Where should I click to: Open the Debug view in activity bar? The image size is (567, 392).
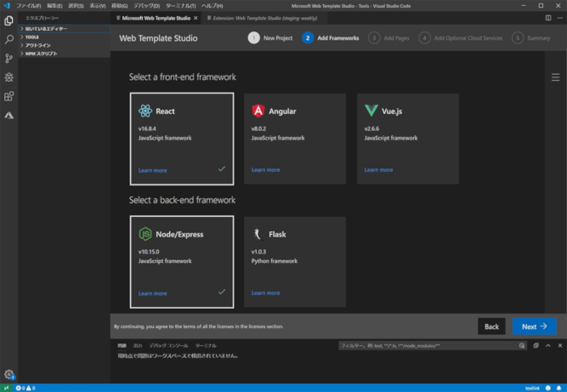point(9,77)
